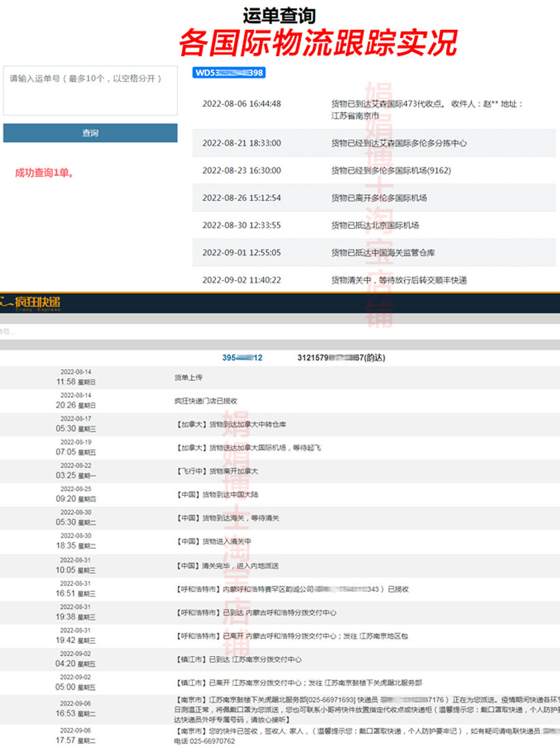
Task: Click the entry 【中国】货物到达海关，等待清关
Action: [x=226, y=518]
